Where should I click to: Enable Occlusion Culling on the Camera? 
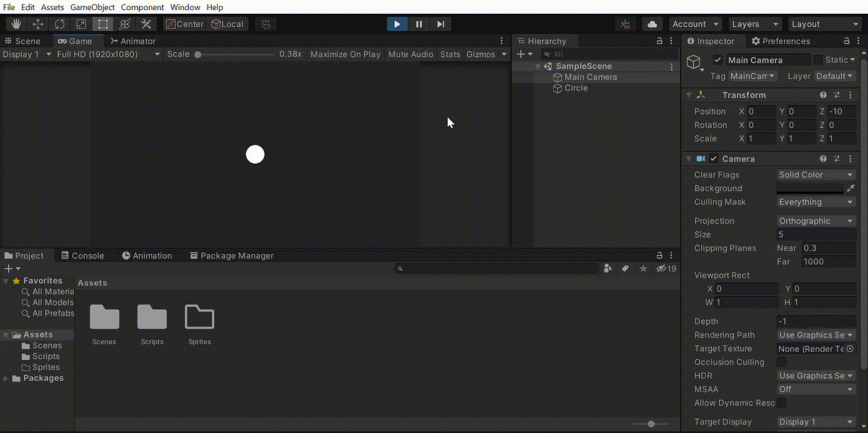coord(780,362)
